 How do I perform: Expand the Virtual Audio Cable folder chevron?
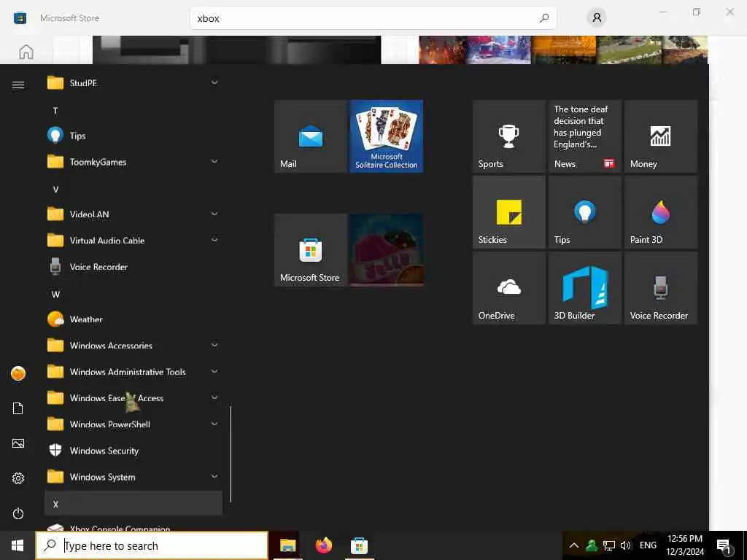click(x=214, y=240)
